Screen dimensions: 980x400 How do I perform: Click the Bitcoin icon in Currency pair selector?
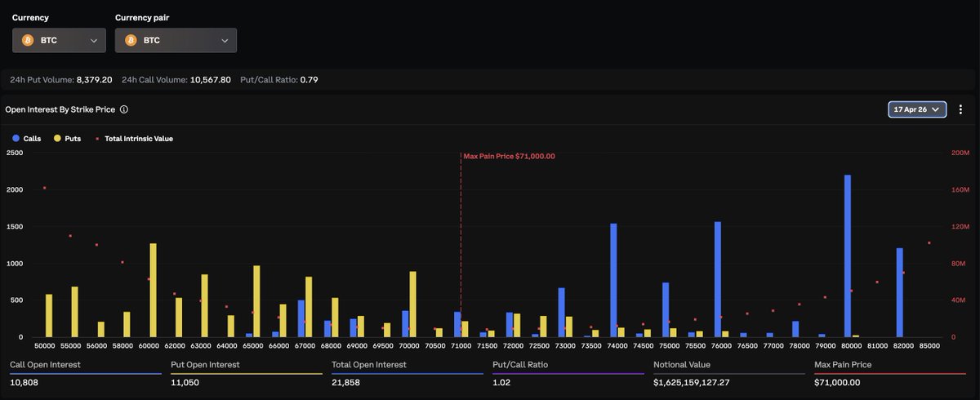pos(131,40)
